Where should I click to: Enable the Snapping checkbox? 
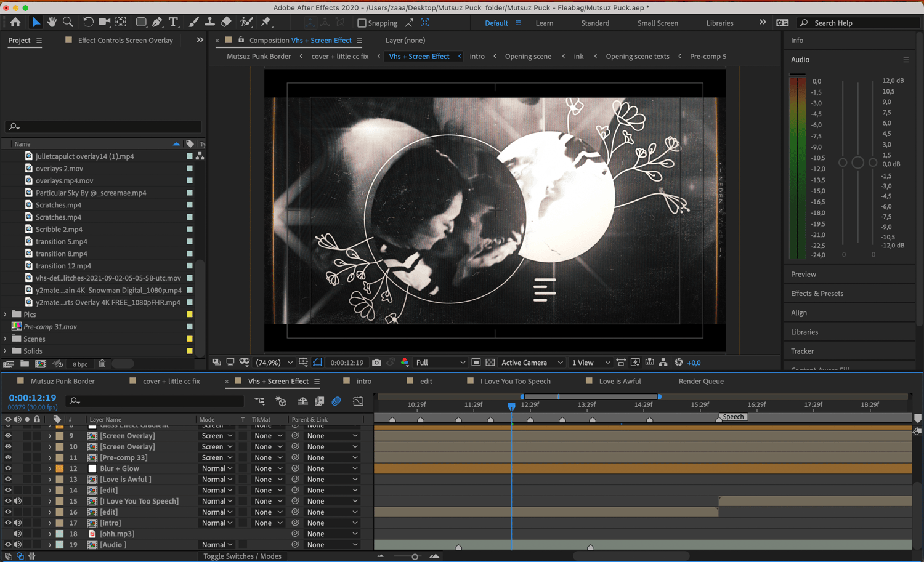(362, 23)
